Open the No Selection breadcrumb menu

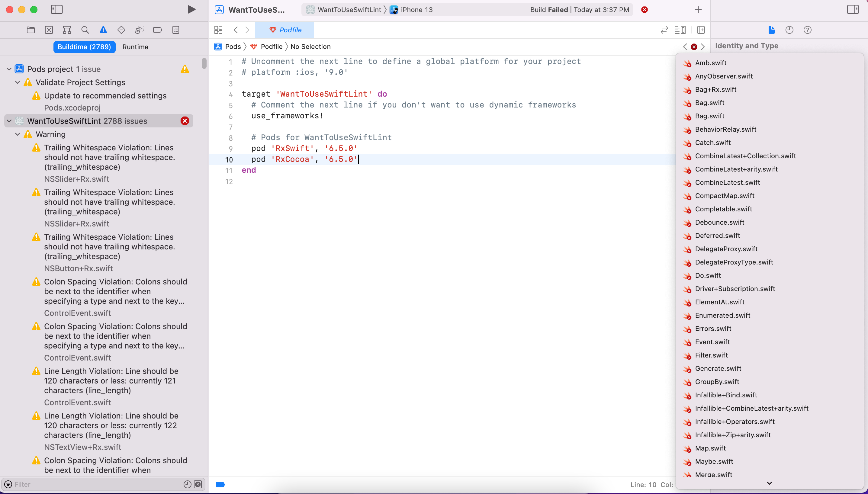(x=310, y=47)
